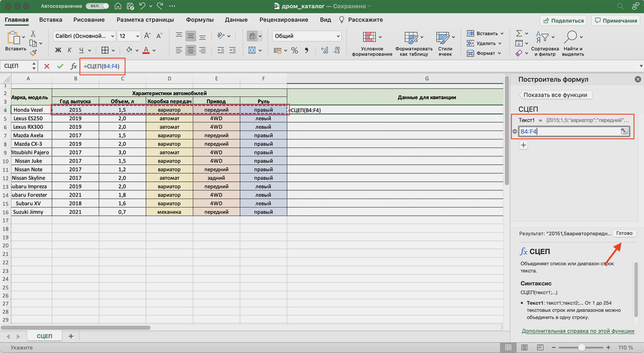This screenshot has width=644, height=353.
Task: Open the Общий number format dropdown
Action: [x=338, y=36]
